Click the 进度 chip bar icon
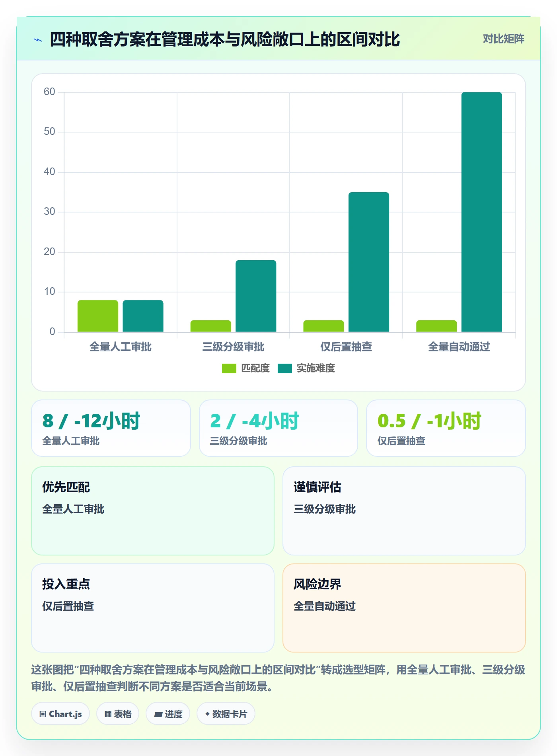The width and height of the screenshot is (557, 756). pos(158,715)
